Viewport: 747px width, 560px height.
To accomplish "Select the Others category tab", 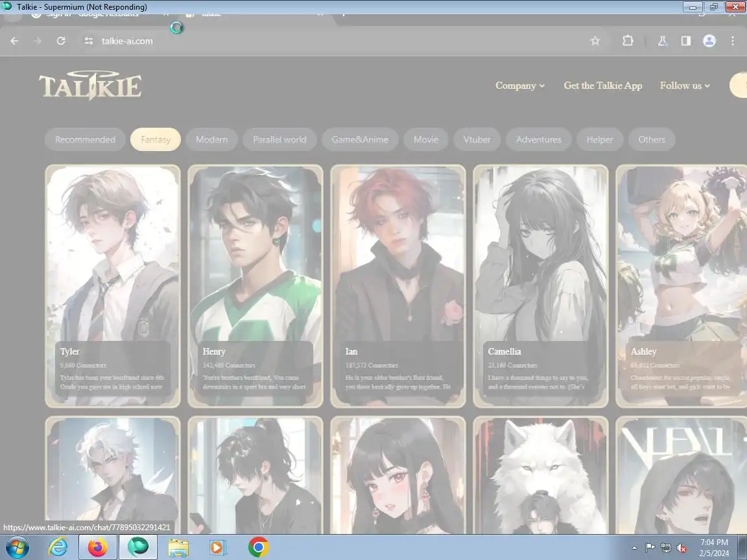I will [652, 139].
